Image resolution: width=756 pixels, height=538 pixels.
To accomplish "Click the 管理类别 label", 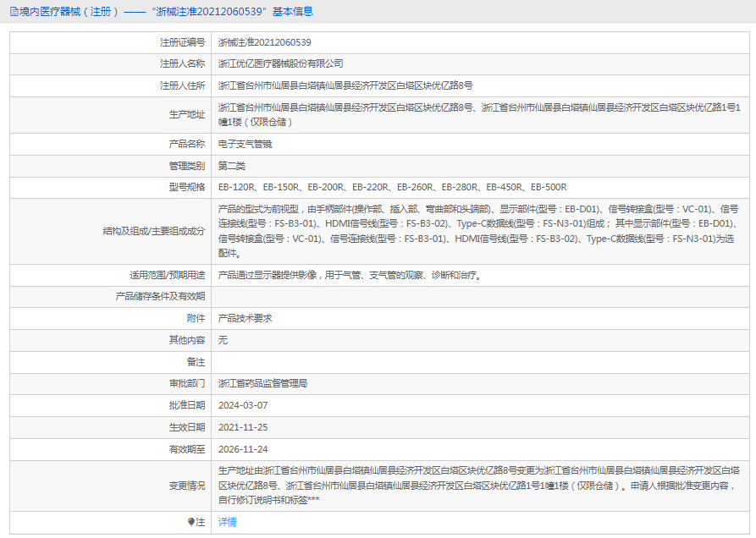I will coord(186,166).
